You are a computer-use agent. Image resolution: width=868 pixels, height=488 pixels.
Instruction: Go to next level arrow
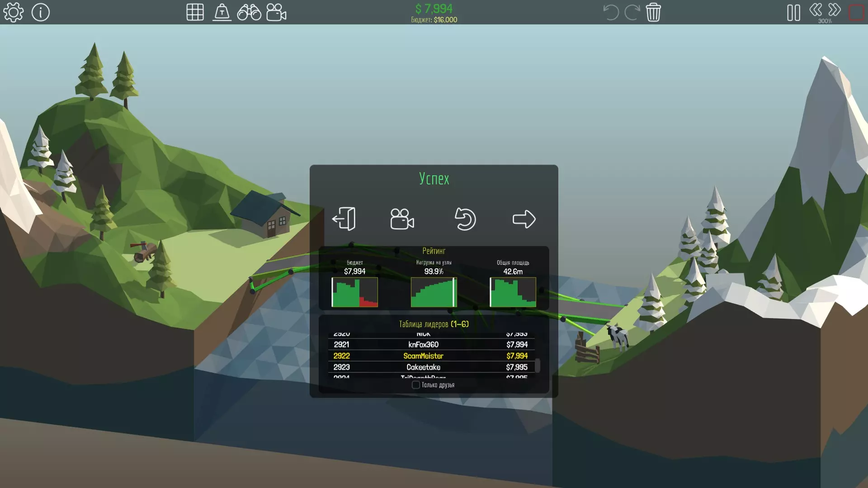click(524, 219)
